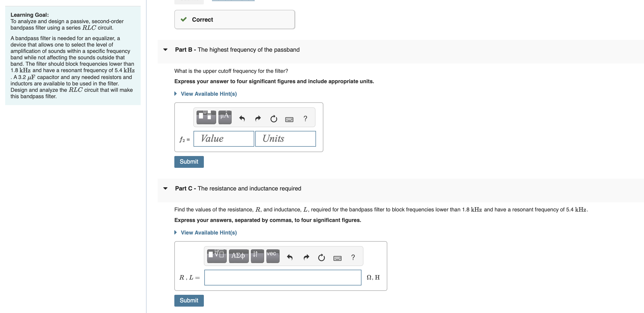
Task: Click the reset answer icon in Part B toolbar
Action: click(x=273, y=119)
